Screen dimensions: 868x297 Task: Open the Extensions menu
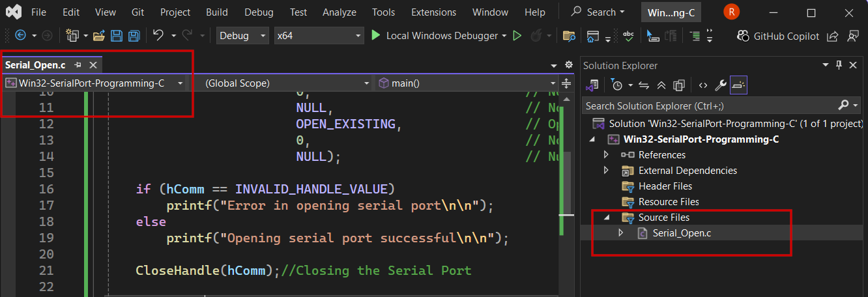pos(433,12)
